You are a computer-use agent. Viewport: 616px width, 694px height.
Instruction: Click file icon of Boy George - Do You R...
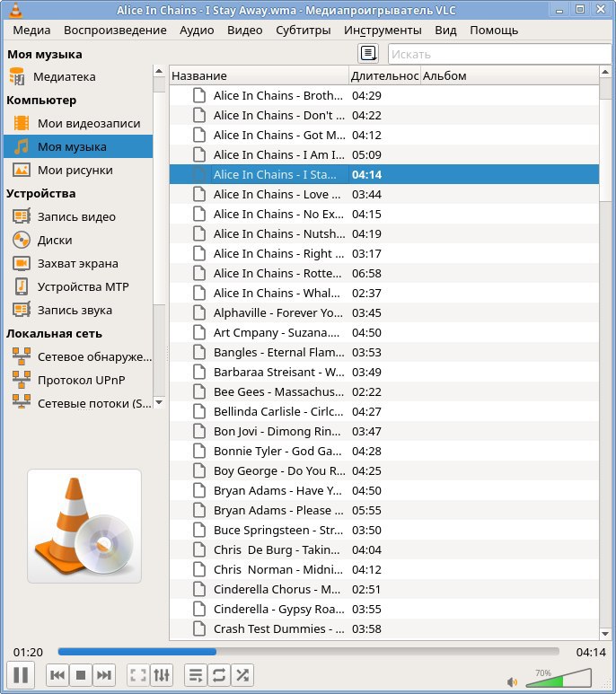199,470
